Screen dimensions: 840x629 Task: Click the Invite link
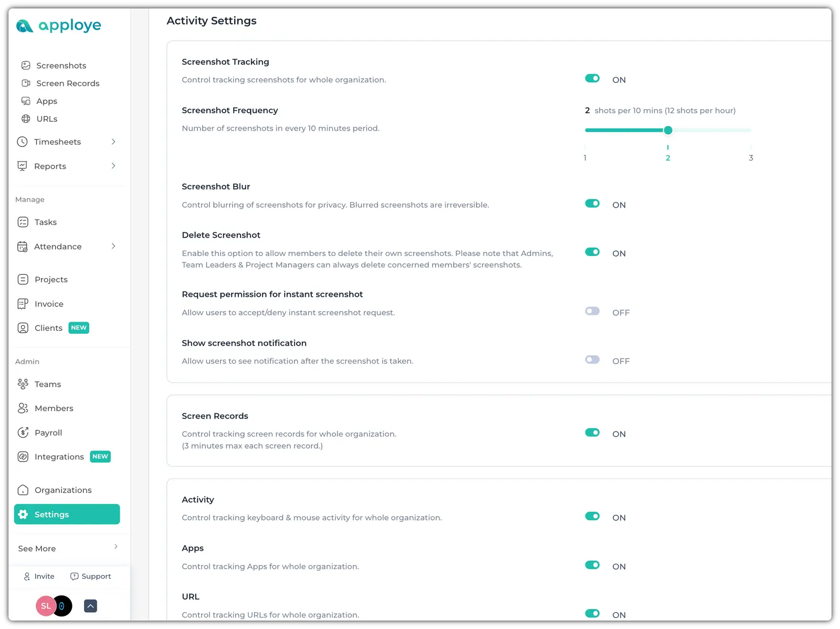tap(39, 577)
